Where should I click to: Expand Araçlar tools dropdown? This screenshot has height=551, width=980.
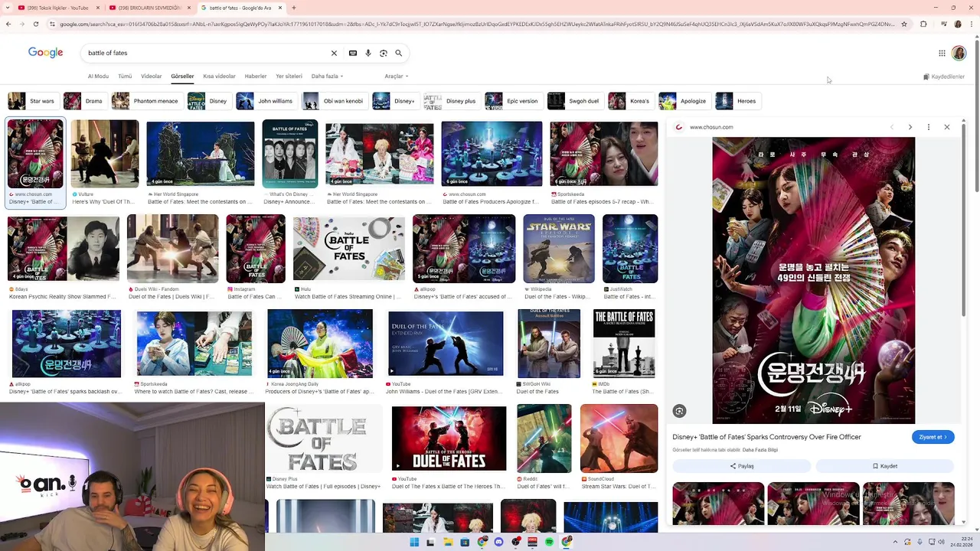[396, 77]
